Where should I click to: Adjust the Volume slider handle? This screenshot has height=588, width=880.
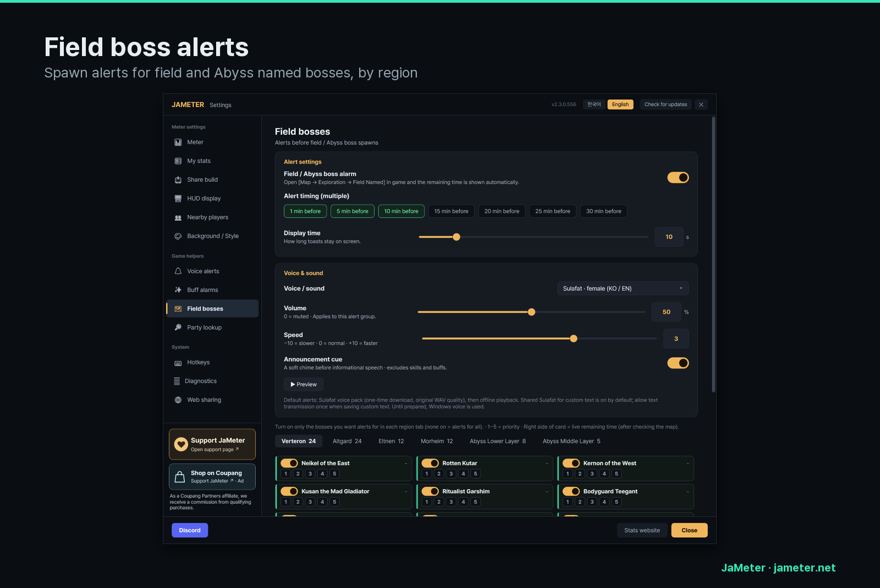[x=531, y=312]
